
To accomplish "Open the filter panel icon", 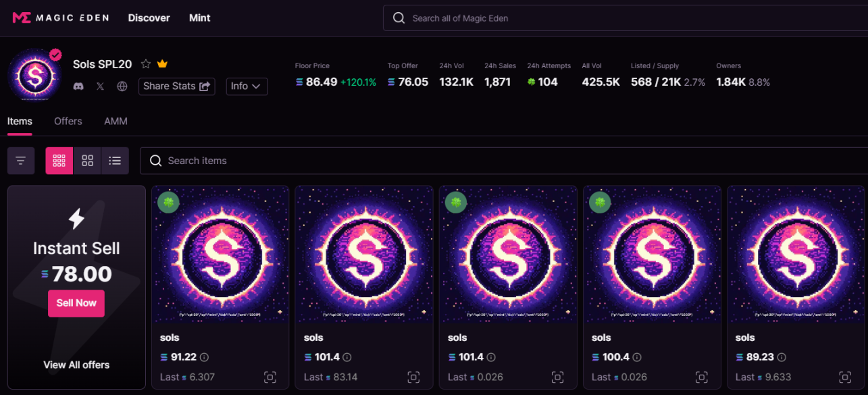I will click(21, 161).
